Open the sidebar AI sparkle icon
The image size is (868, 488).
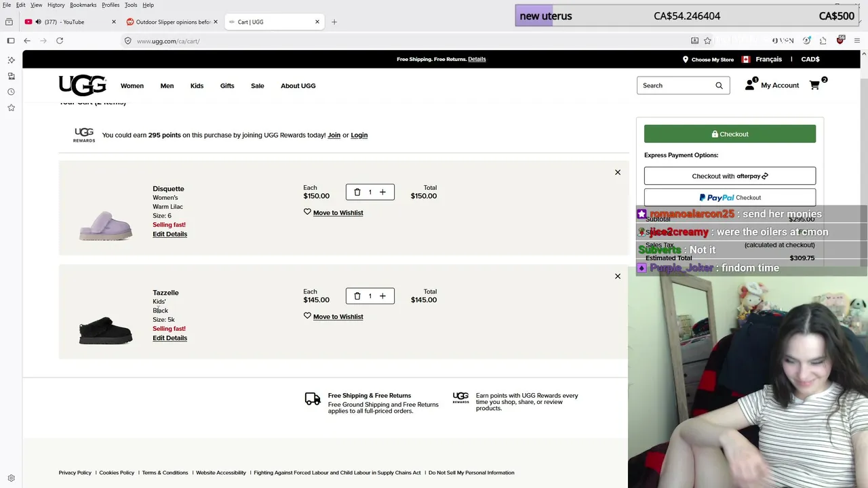click(11, 60)
